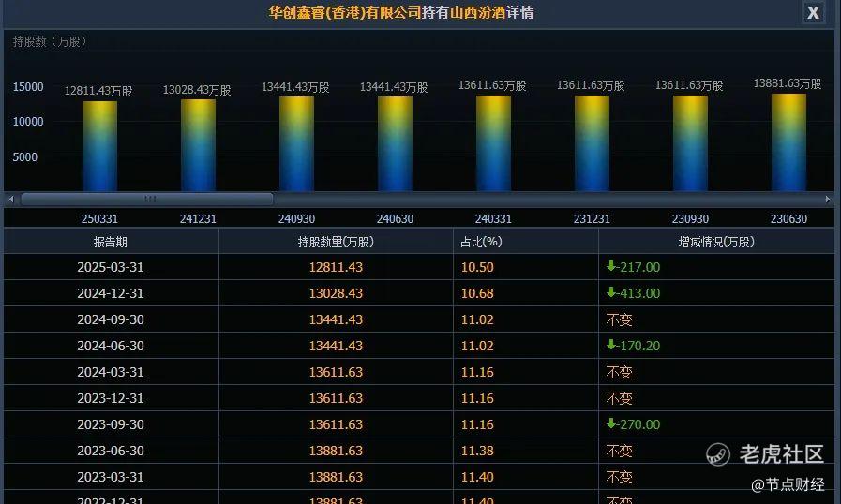Click the 华创鑫睿(香港)有限公司 name in the title
This screenshot has height=504, width=841.
[345, 12]
